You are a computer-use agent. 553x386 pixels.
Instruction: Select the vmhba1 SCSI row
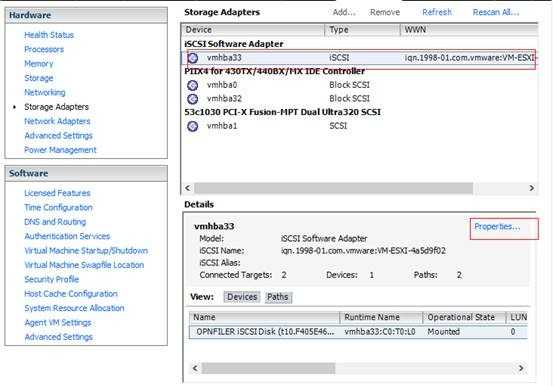click(360, 126)
